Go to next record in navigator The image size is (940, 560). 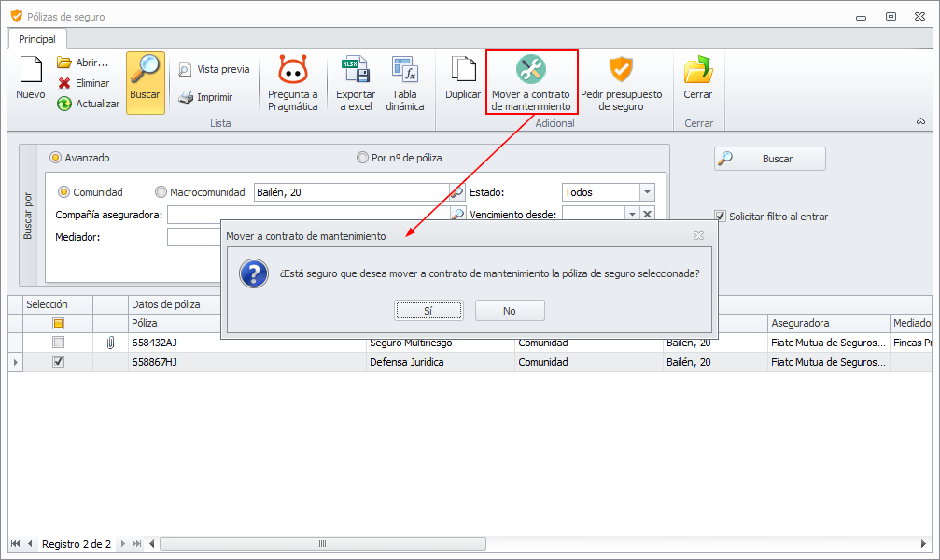[123, 544]
